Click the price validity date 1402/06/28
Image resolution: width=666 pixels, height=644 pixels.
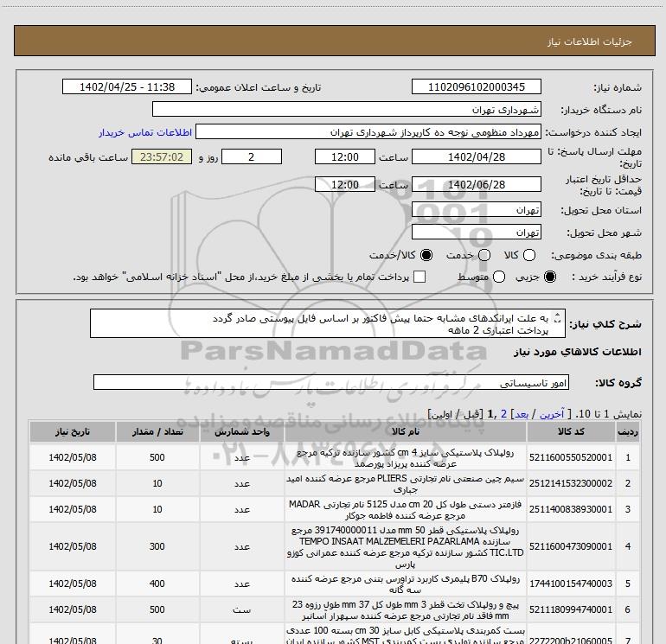pos(476,184)
